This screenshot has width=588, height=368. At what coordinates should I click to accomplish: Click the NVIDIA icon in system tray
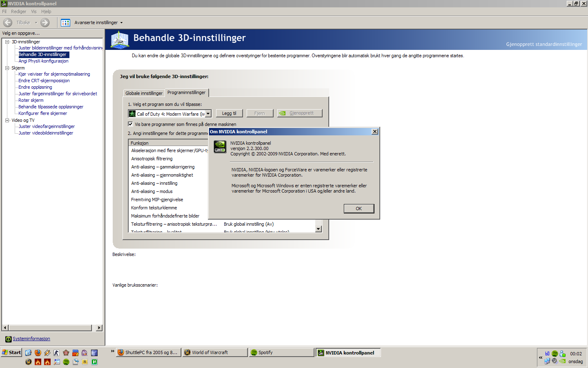[562, 361]
